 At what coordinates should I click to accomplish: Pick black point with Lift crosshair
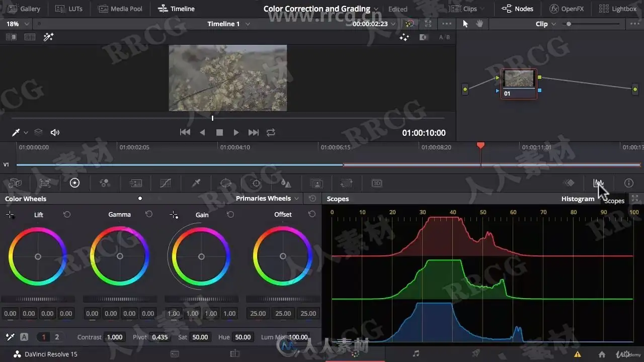10,215
